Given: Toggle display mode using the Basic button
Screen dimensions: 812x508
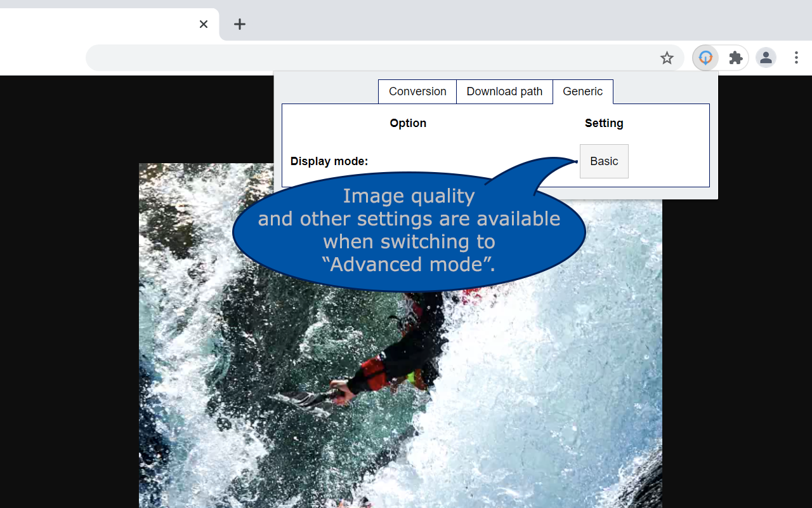Looking at the screenshot, I should [603, 161].
